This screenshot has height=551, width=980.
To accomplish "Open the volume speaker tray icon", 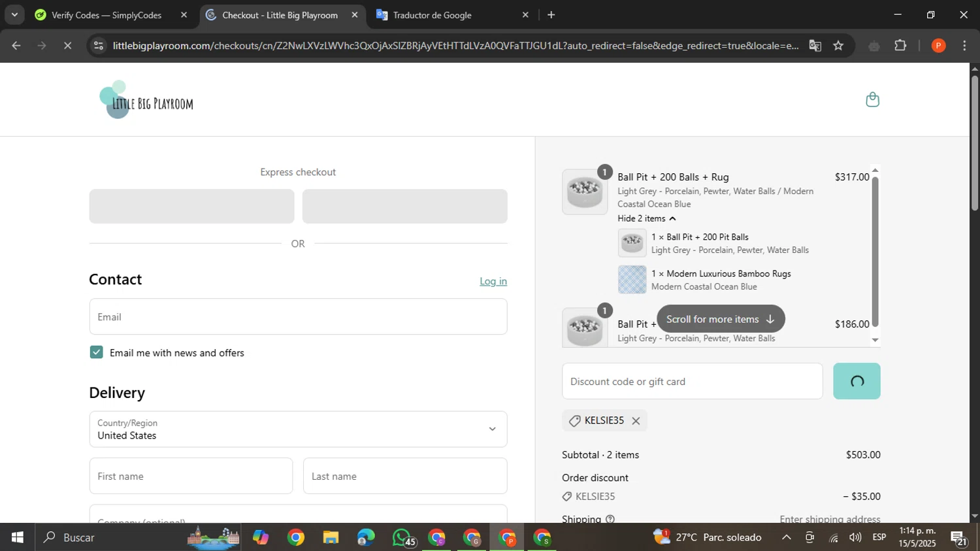I will click(x=855, y=537).
